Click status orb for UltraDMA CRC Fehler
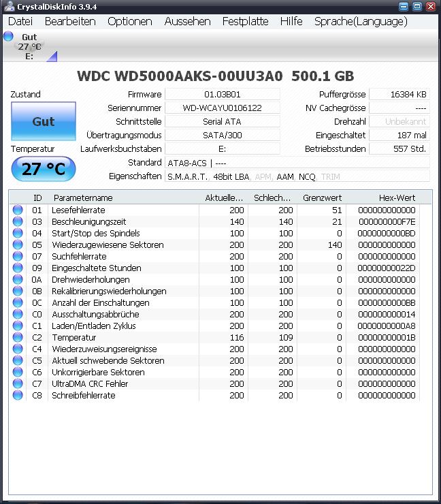 [18, 383]
